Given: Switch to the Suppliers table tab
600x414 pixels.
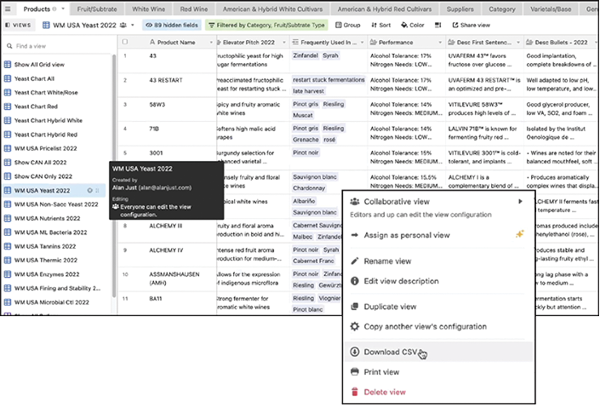Looking at the screenshot, I should pyautogui.click(x=460, y=9).
